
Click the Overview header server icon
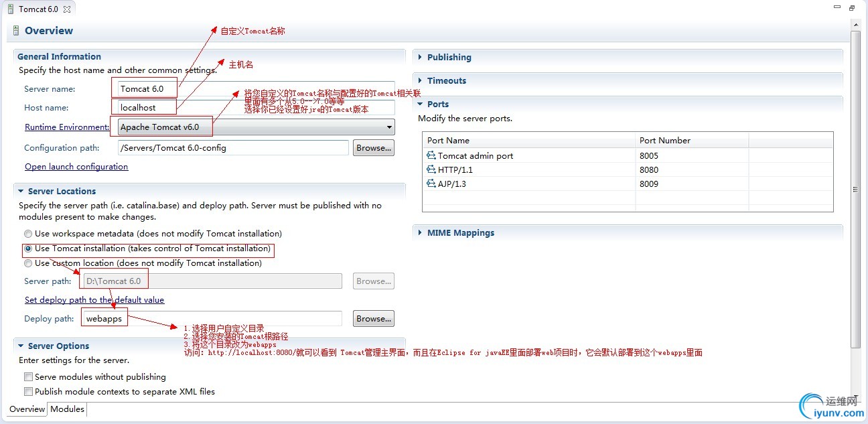tap(15, 31)
